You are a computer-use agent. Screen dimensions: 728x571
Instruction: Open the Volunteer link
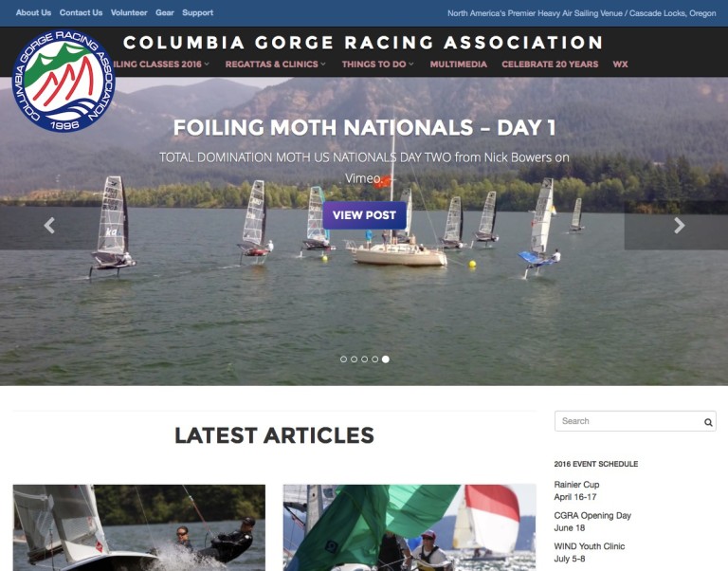coord(129,12)
